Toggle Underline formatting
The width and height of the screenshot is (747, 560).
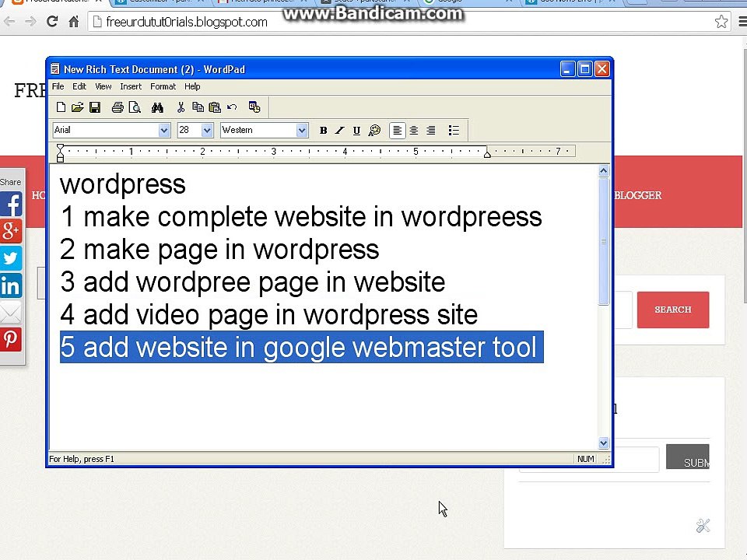pos(356,131)
